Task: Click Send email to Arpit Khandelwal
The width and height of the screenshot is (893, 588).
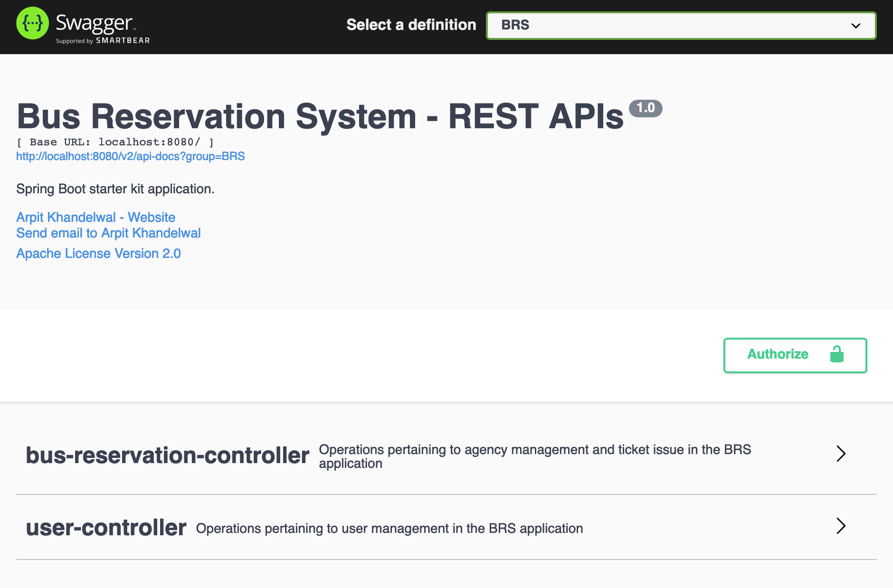Action: pos(108,233)
